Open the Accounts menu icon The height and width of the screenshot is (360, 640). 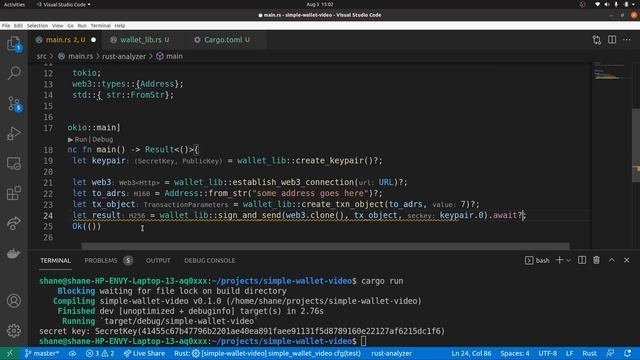point(14,301)
